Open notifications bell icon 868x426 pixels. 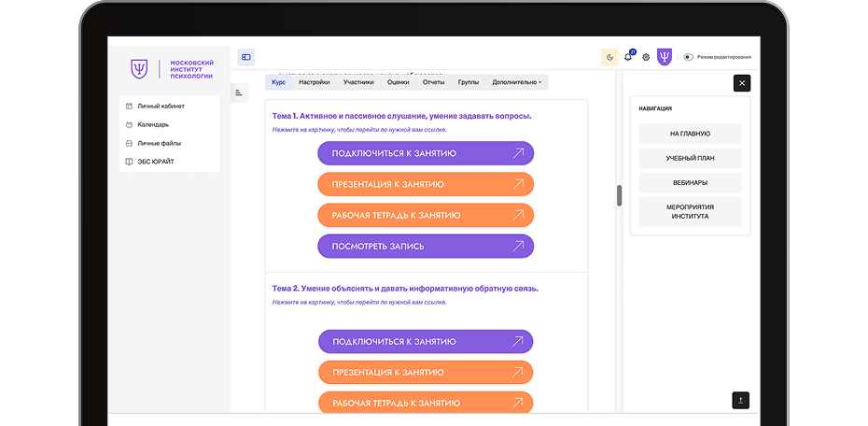coord(628,56)
